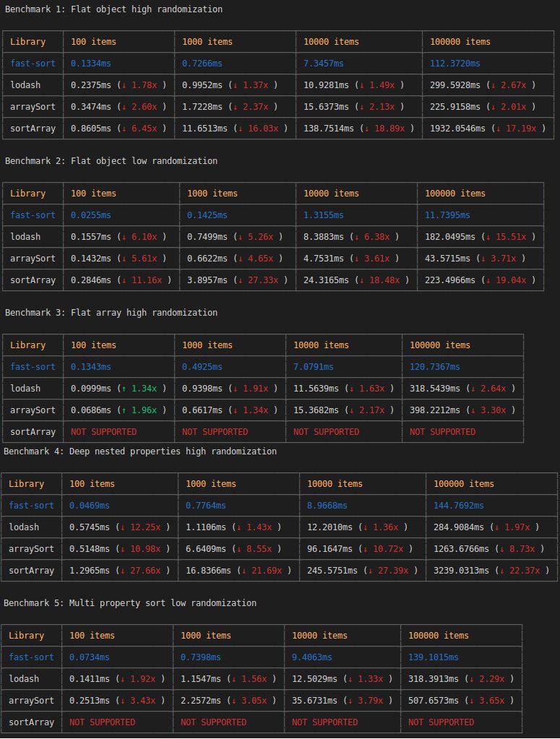Select the 7.0791ms fast-sort value
The width and height of the screenshot is (560, 739).
(x=314, y=367)
